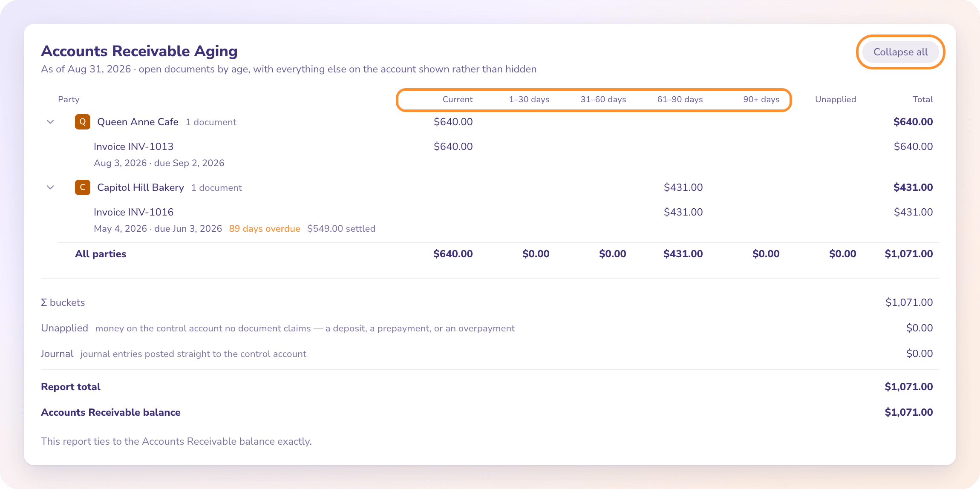Click the Unapplied summary row label
980x489 pixels.
click(64, 328)
